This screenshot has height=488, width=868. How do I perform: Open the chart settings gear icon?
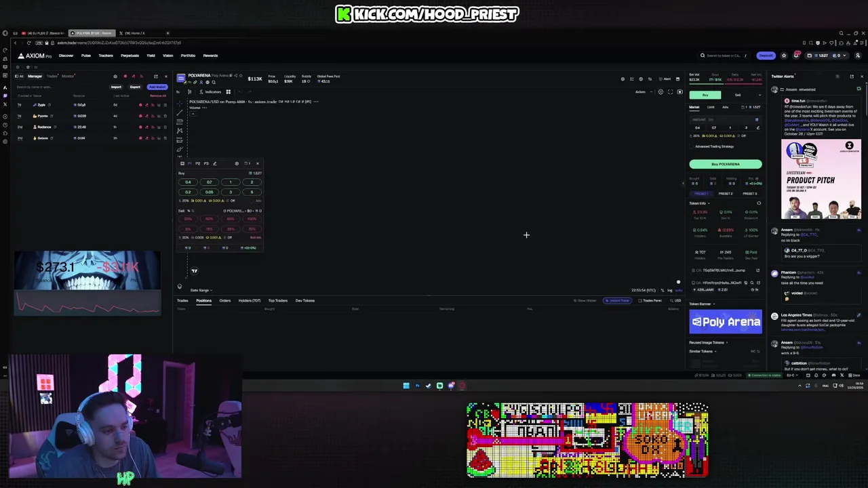tap(660, 91)
